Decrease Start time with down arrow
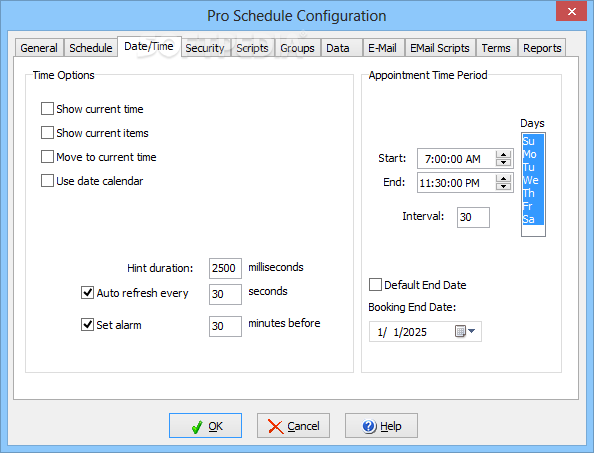Image resolution: width=594 pixels, height=453 pixels. coord(503,162)
